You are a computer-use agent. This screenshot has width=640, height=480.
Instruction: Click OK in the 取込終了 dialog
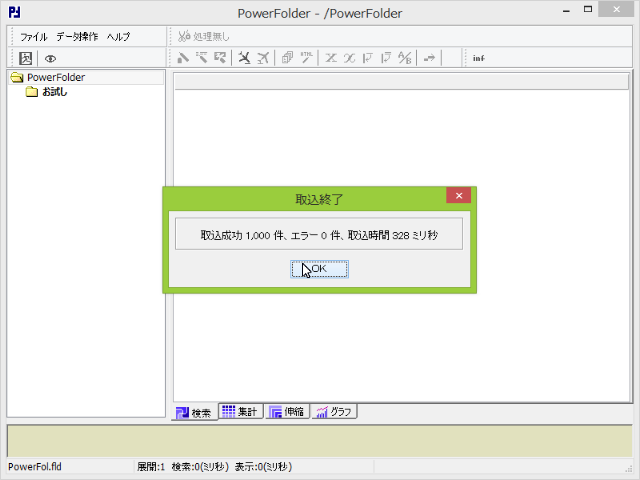tap(319, 269)
